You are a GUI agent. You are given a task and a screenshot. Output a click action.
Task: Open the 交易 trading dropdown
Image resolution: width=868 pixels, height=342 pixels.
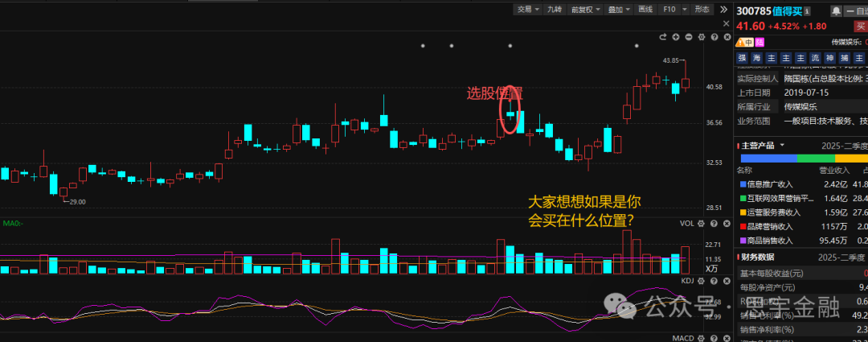tap(528, 10)
